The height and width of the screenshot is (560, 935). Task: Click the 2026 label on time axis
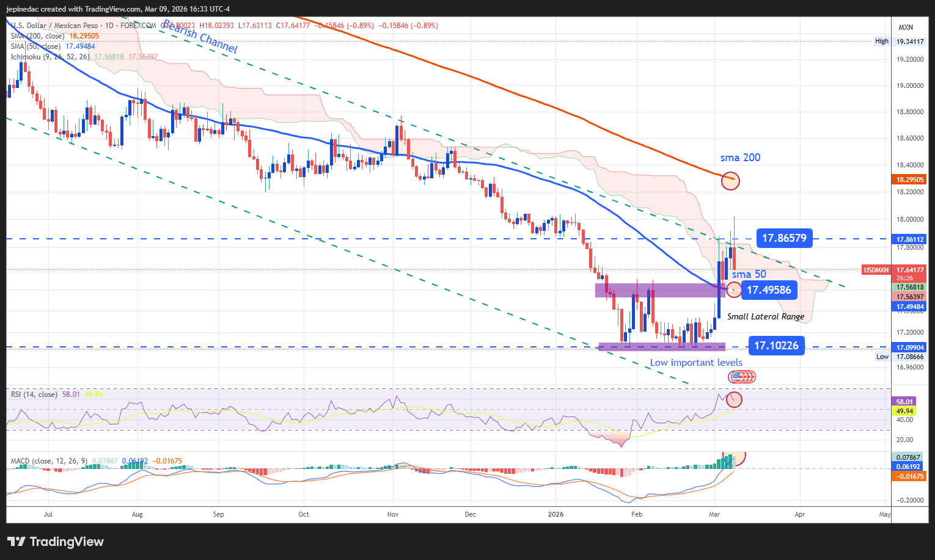pyautogui.click(x=555, y=514)
